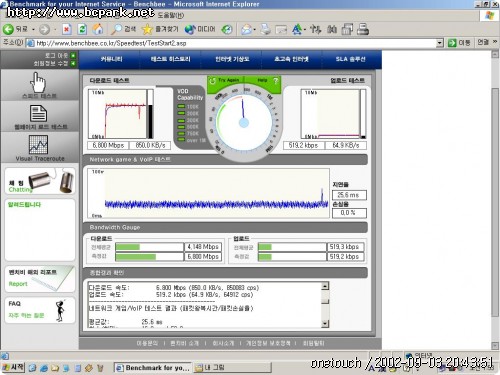Viewport: 500px width, 375px height.
Task: Click the green Go (이동) arrow button
Action: point(459,43)
